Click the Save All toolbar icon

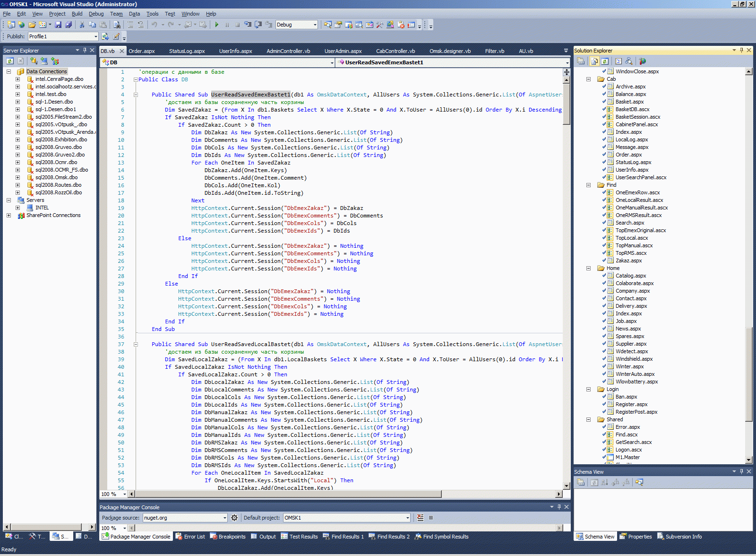click(69, 25)
